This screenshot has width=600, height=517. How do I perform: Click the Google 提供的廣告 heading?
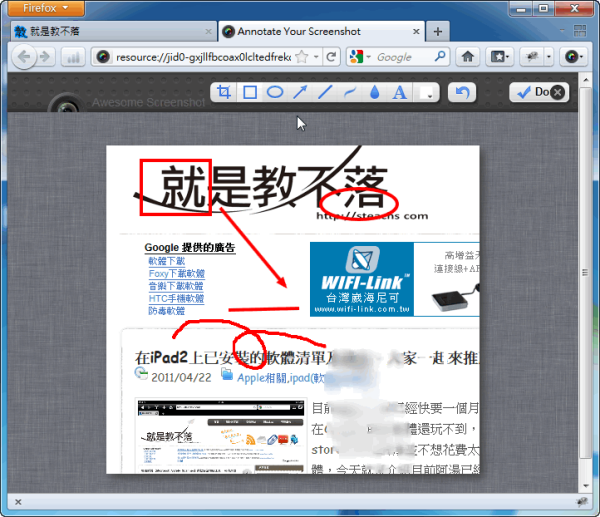tap(190, 248)
